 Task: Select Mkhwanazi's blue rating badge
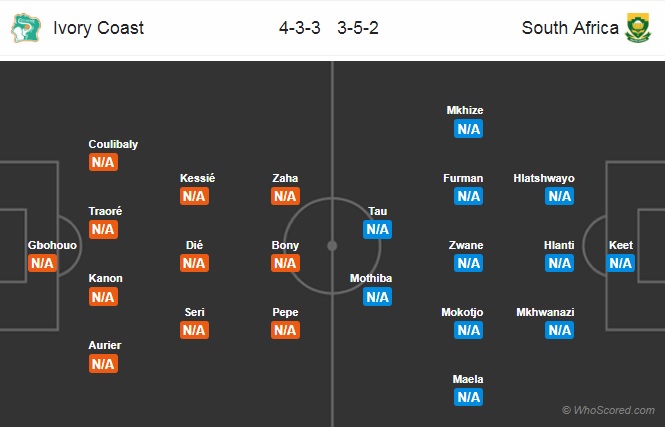pyautogui.click(x=560, y=330)
